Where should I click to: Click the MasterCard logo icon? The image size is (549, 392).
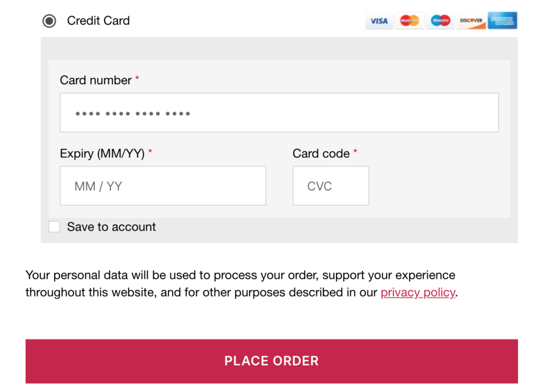click(410, 21)
